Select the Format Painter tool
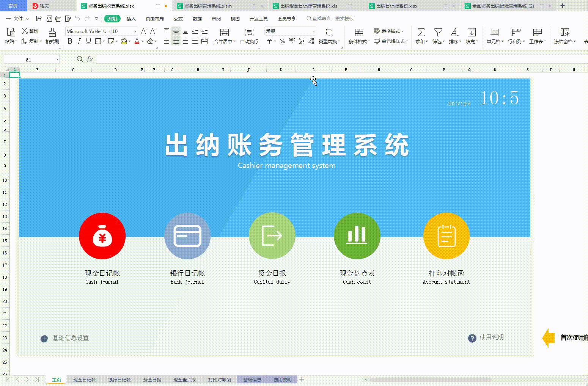This screenshot has height=386, width=588. 52,36
